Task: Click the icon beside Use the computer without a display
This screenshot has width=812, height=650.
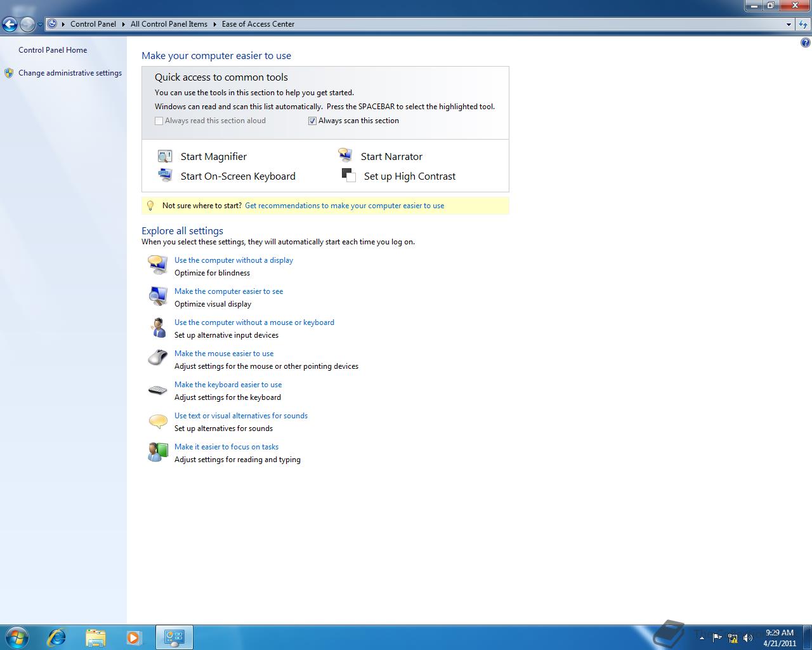Action: 157,264
